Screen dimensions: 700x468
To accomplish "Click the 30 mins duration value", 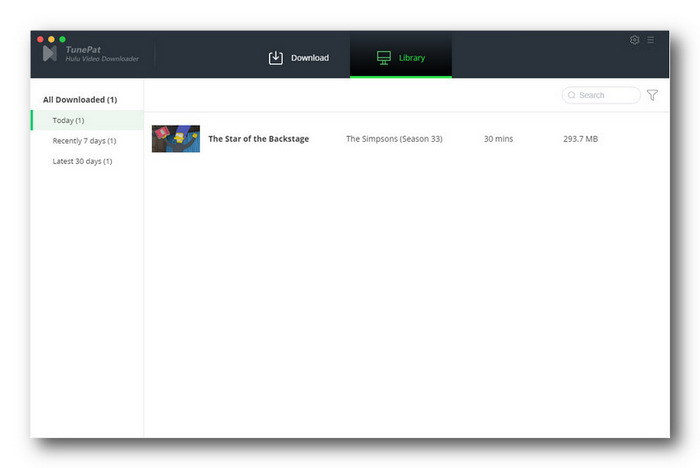I will pos(498,139).
